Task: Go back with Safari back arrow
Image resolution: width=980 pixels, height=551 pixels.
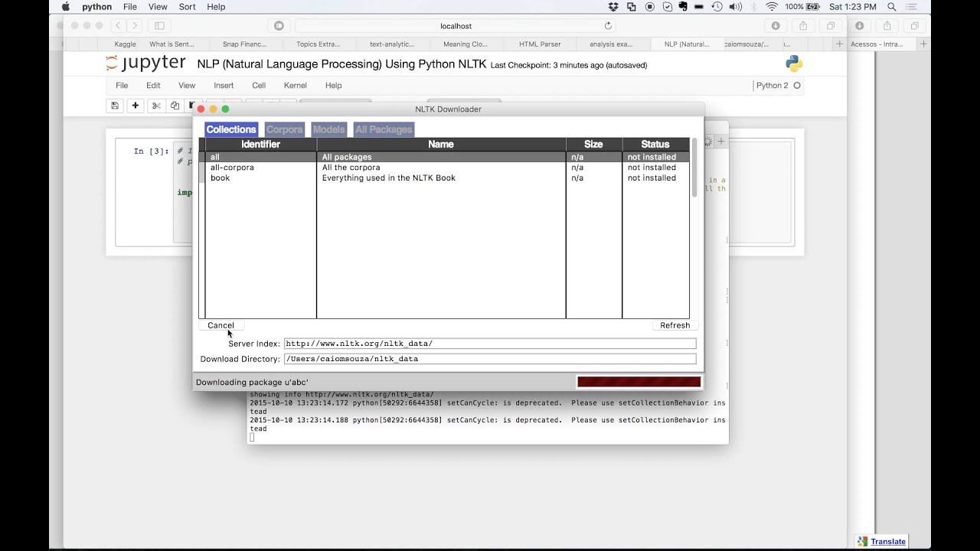Action: pos(118,26)
